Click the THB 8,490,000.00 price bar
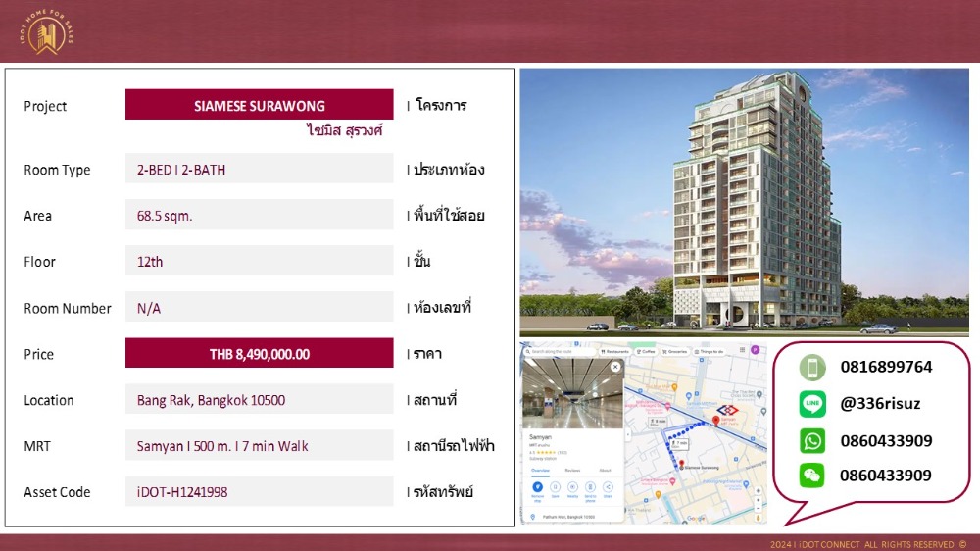 [x=260, y=353]
